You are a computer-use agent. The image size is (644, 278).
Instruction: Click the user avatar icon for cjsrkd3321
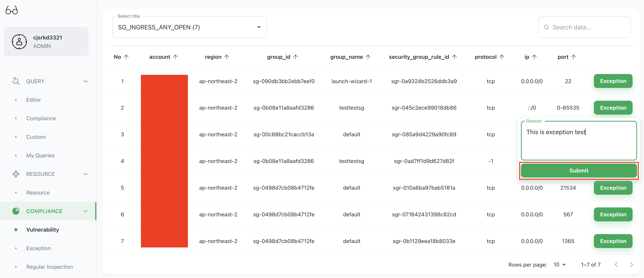point(19,42)
